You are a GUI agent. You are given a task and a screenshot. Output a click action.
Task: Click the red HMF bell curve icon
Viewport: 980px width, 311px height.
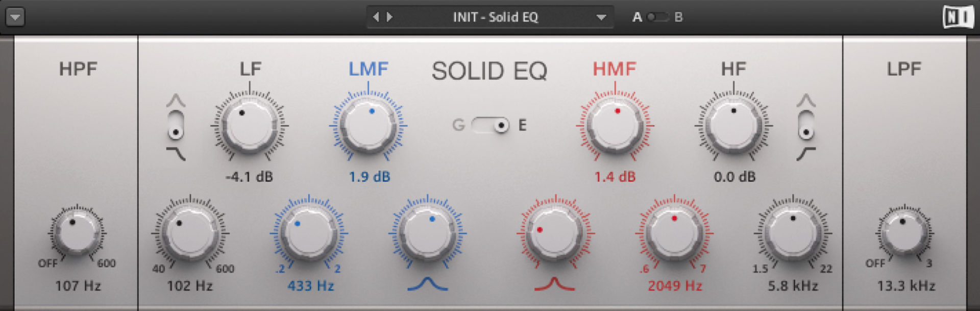pos(555,284)
